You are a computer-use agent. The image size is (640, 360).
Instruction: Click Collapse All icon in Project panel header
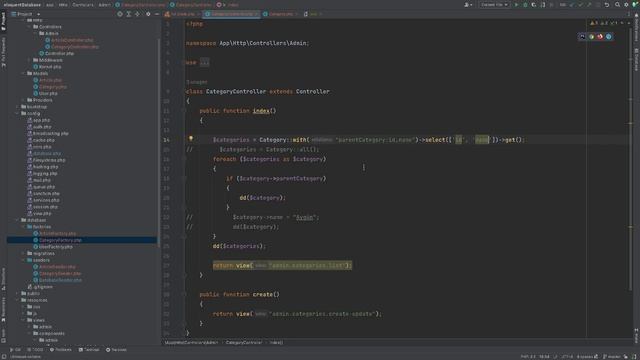137,14
